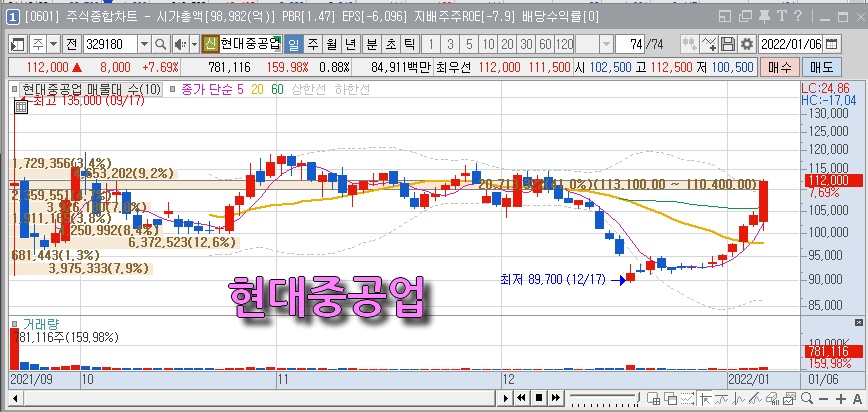This screenshot has height=412, width=868.
Task: Expand the stock code 329180 dropdown
Action: coord(144,44)
